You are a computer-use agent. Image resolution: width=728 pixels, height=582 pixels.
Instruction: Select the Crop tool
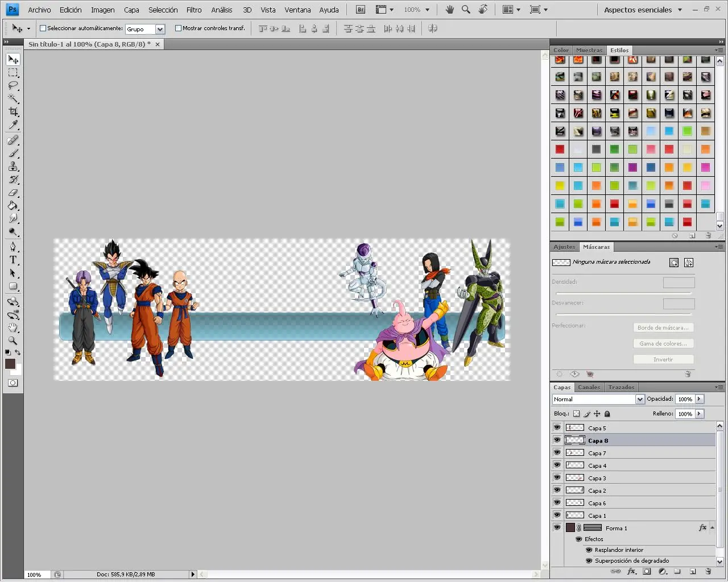(13, 112)
